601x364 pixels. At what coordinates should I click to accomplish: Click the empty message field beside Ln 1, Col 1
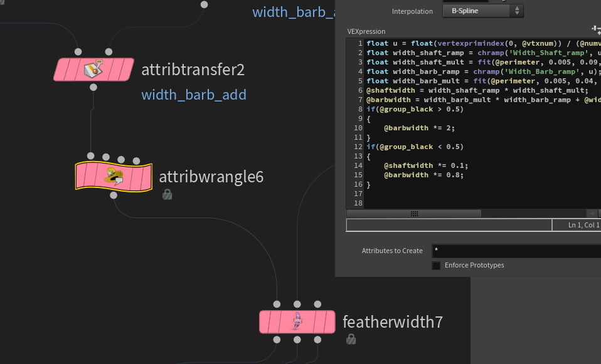click(x=449, y=225)
